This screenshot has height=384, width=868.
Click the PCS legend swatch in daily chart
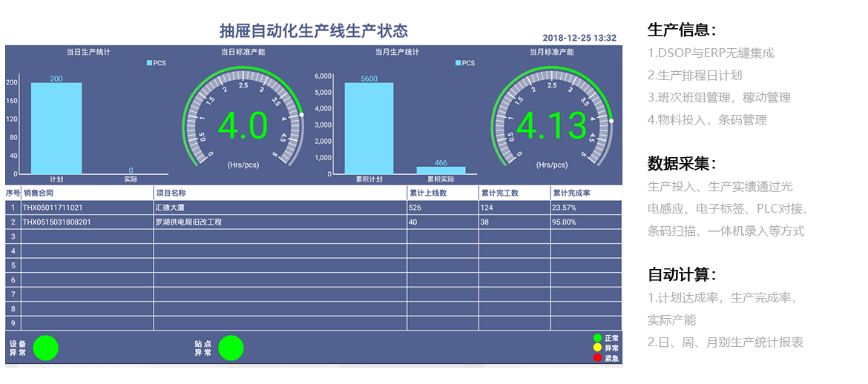click(149, 63)
